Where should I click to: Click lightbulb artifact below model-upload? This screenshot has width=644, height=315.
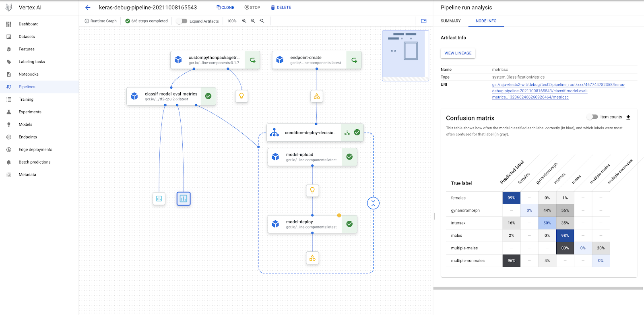[312, 190]
